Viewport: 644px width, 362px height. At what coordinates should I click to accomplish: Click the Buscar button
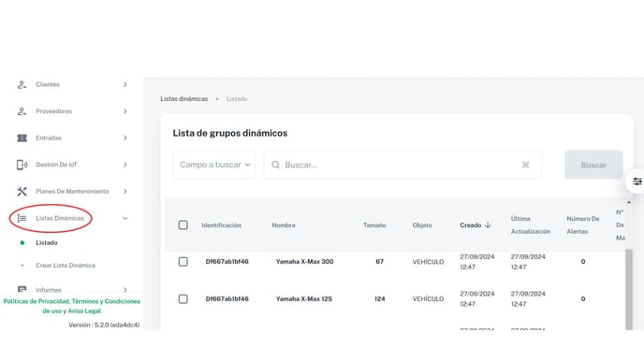(593, 165)
